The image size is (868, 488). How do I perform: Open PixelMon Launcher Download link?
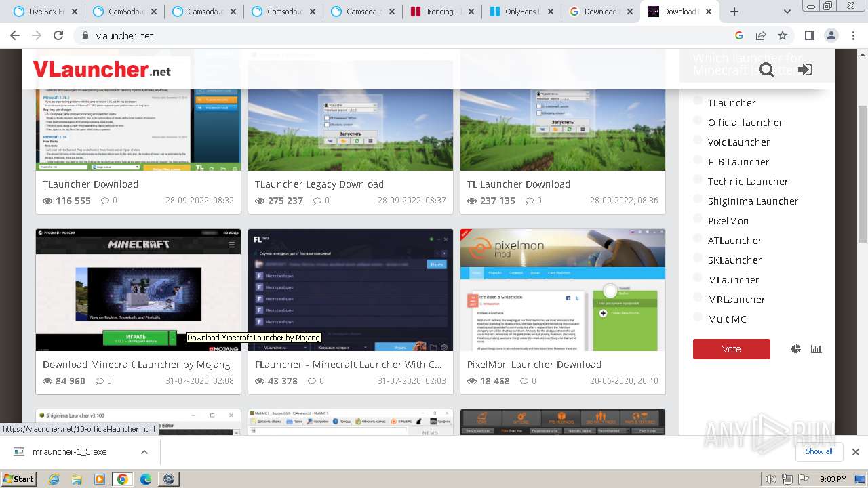[534, 365]
